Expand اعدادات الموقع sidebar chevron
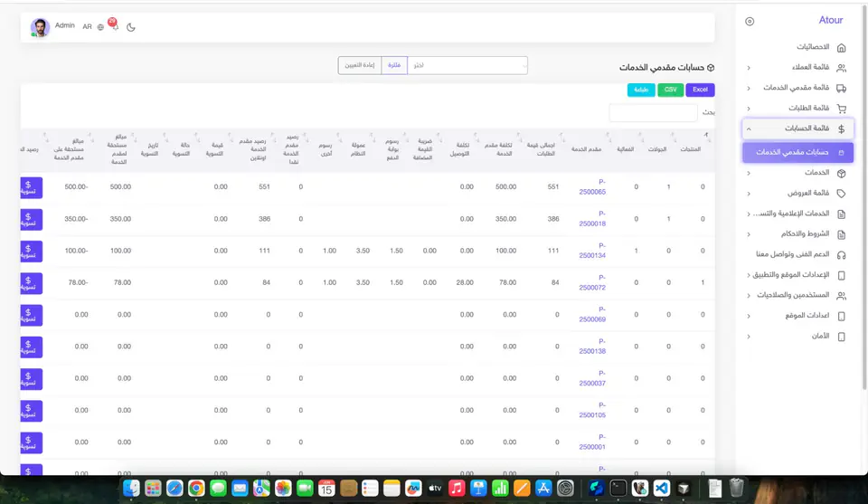Screen dimensions: 868x504 tap(749, 317)
